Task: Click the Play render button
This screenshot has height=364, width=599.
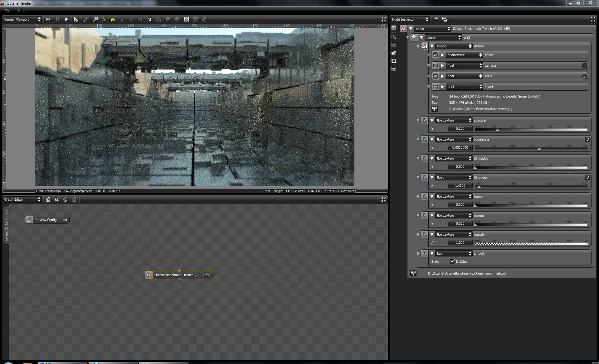Action: [x=66, y=19]
